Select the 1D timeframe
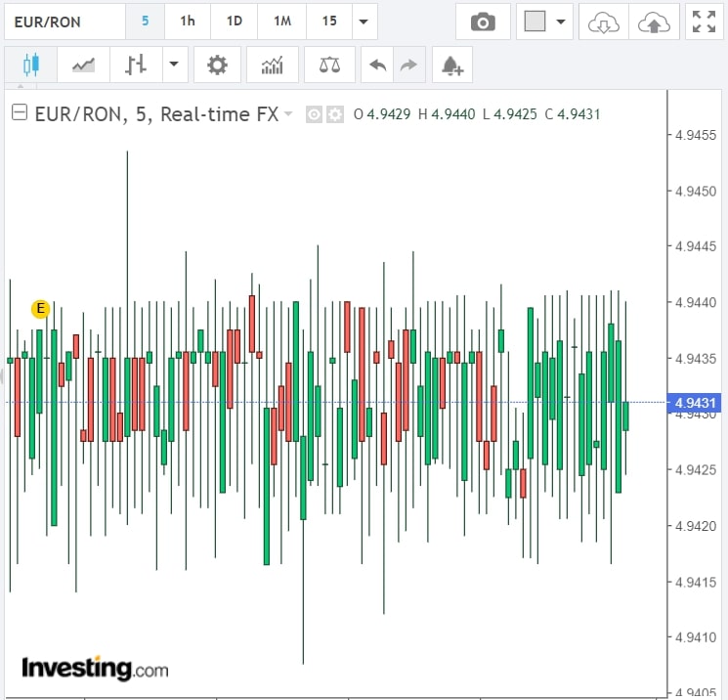This screenshot has height=700, width=728. click(x=235, y=22)
